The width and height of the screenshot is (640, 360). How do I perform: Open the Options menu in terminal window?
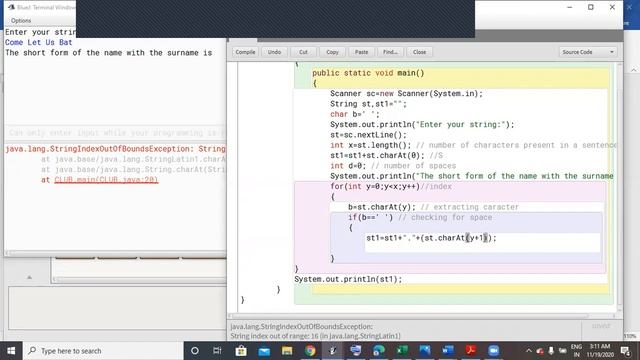21,20
